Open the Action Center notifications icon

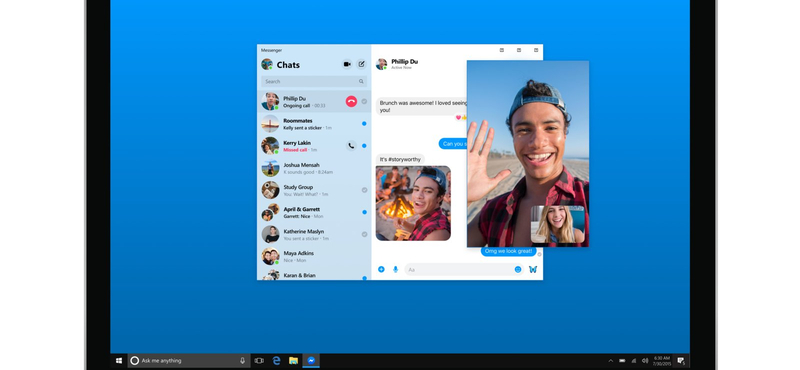click(681, 361)
